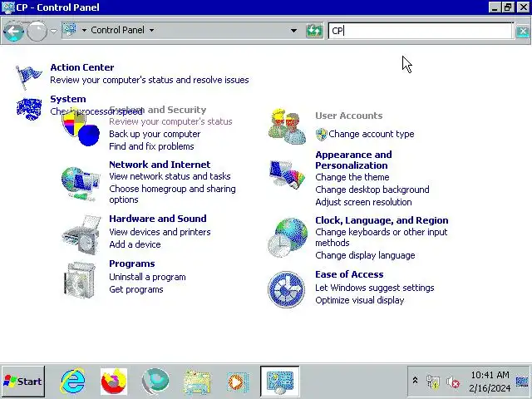This screenshot has height=399, width=532.
Task: Click the shield icon beside Change account type
Action: 321,135
